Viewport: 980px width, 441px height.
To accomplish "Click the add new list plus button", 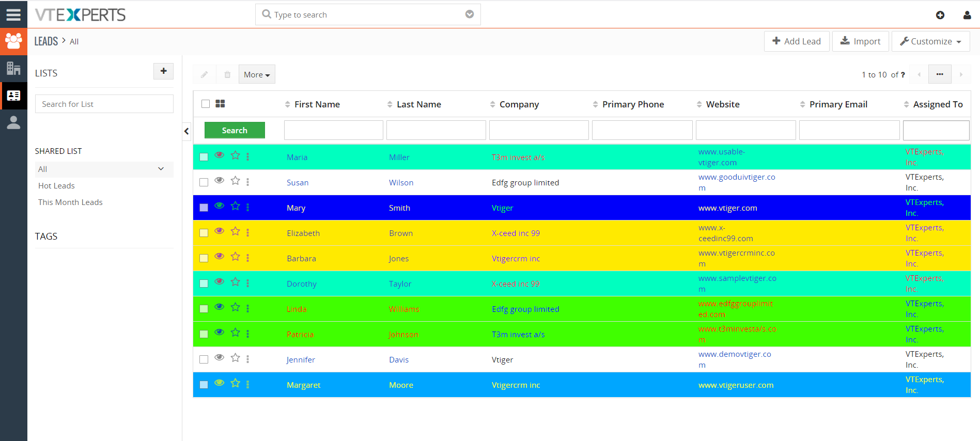I will pyautogui.click(x=163, y=71).
